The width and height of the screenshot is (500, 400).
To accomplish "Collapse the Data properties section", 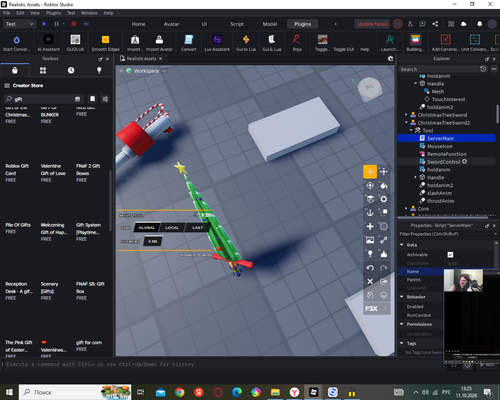I will tap(402, 245).
